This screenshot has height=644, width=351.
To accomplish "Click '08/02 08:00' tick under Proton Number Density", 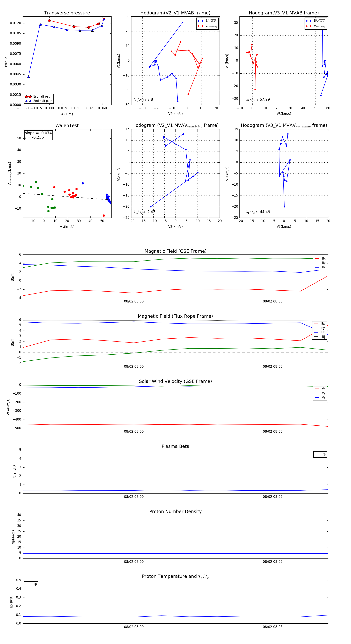I will 134,562.
